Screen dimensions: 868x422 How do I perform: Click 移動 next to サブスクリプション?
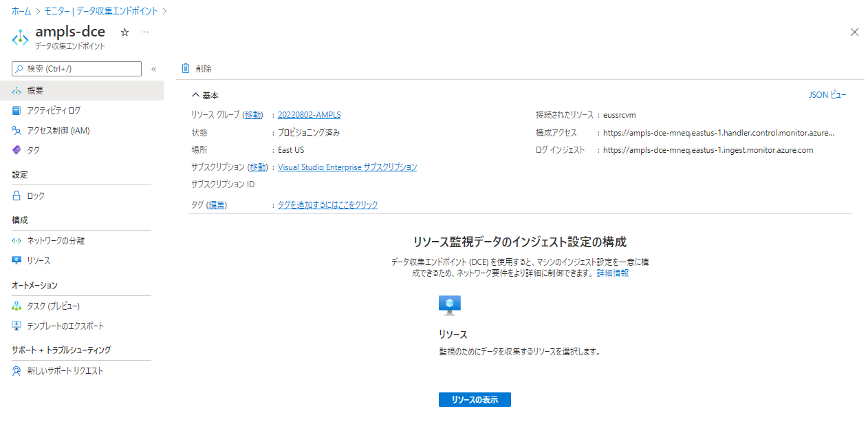click(257, 167)
